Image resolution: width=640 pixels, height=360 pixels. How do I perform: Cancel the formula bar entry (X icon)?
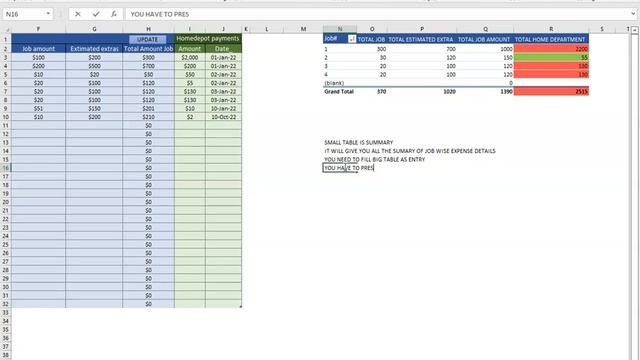click(x=78, y=14)
